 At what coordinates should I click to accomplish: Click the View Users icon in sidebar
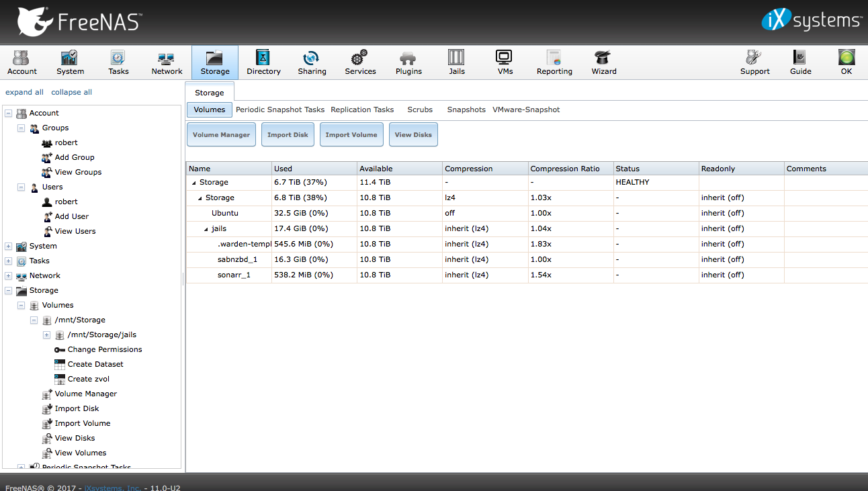pos(47,231)
